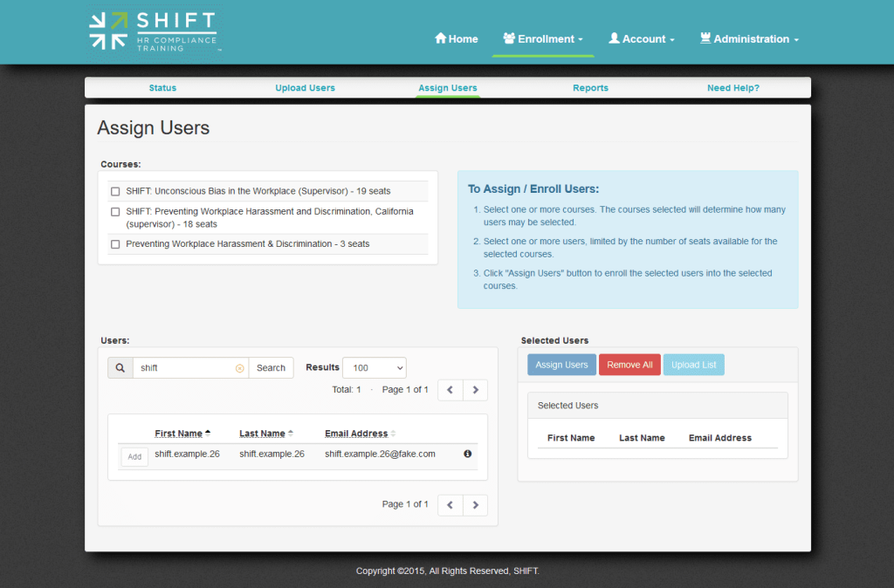Go to next page using top chevron

(476, 390)
